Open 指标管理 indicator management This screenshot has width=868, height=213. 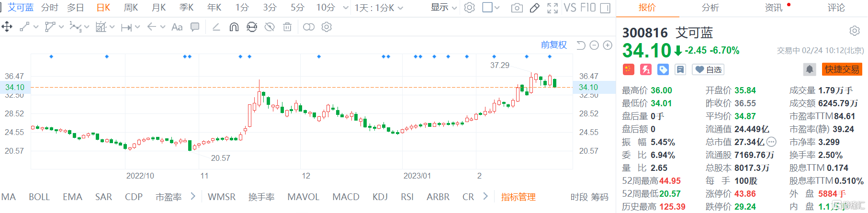coord(519,197)
